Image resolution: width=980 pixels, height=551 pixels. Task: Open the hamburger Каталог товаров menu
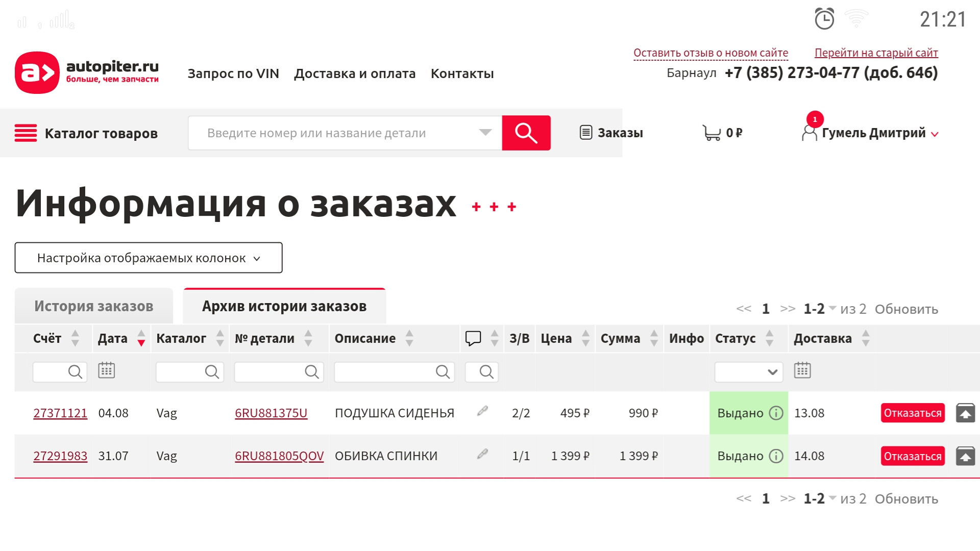click(26, 133)
